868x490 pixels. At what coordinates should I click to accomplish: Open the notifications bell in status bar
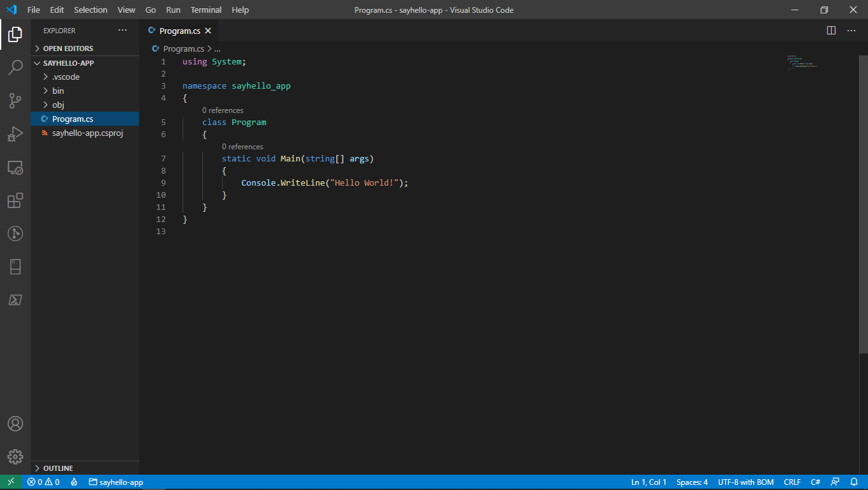[x=854, y=482]
